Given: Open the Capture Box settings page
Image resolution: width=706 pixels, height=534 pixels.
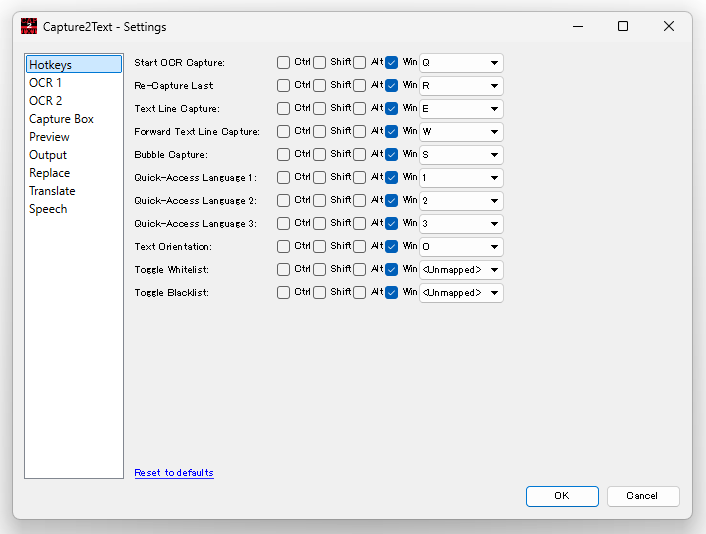Looking at the screenshot, I should (61, 119).
